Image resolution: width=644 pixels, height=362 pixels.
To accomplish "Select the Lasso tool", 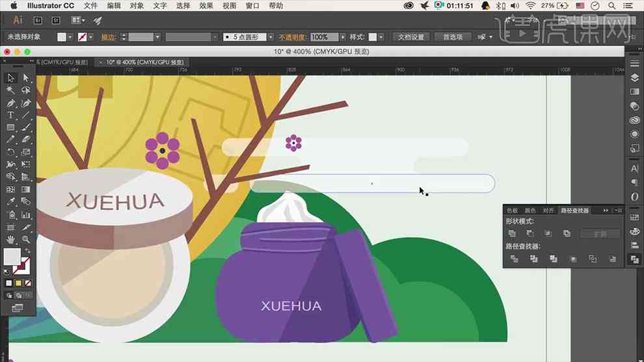I will tap(26, 90).
